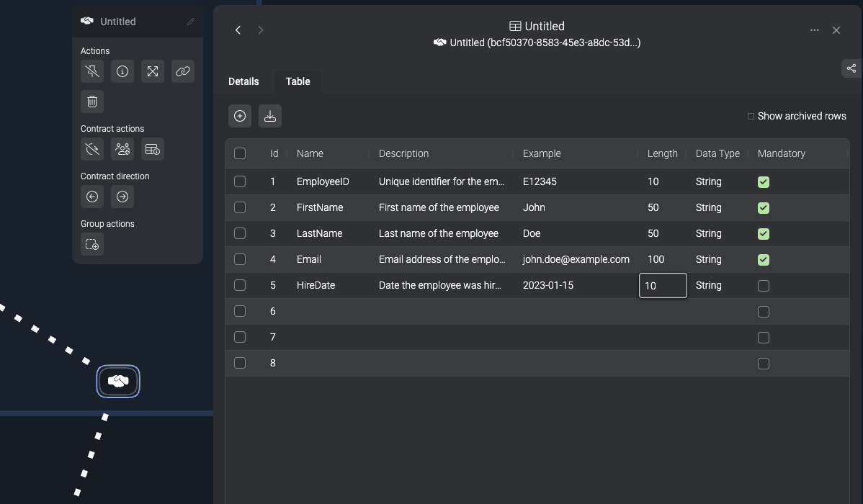Click the add to group icon
The height and width of the screenshot is (504, 863).
[x=92, y=245]
